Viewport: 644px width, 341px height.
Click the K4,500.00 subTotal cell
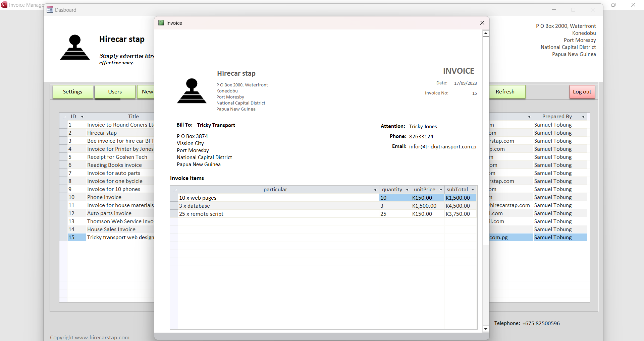point(460,206)
